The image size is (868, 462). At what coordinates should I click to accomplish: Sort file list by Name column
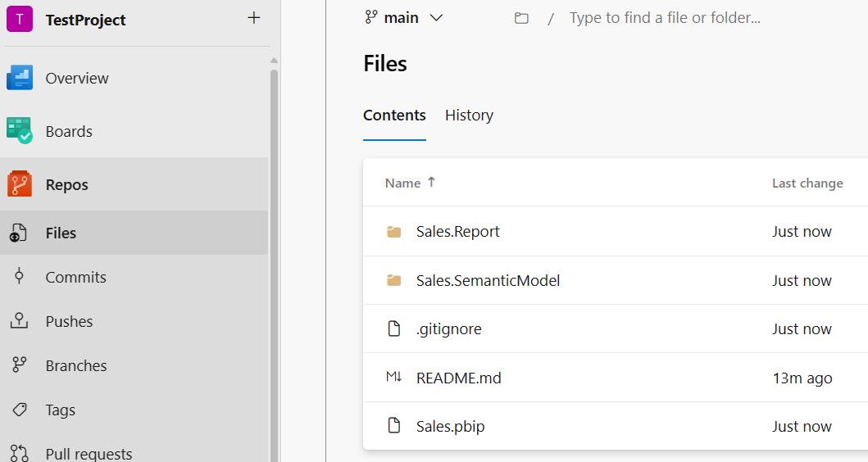[x=402, y=183]
